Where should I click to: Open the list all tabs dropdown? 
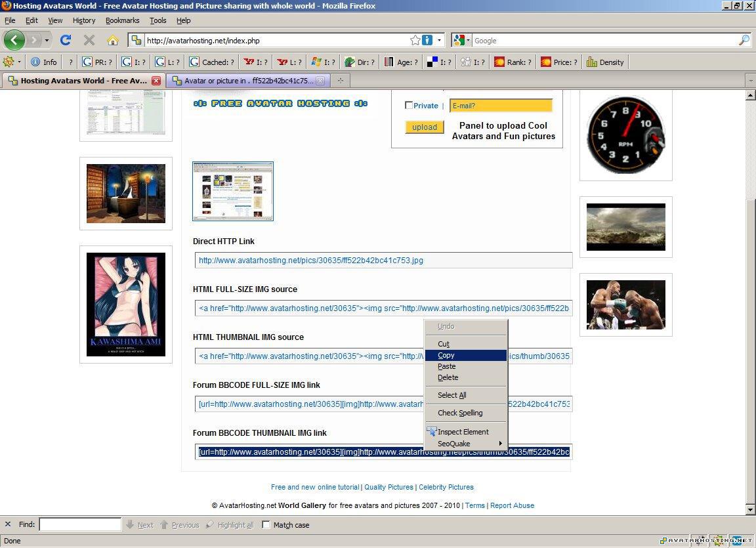(x=750, y=81)
